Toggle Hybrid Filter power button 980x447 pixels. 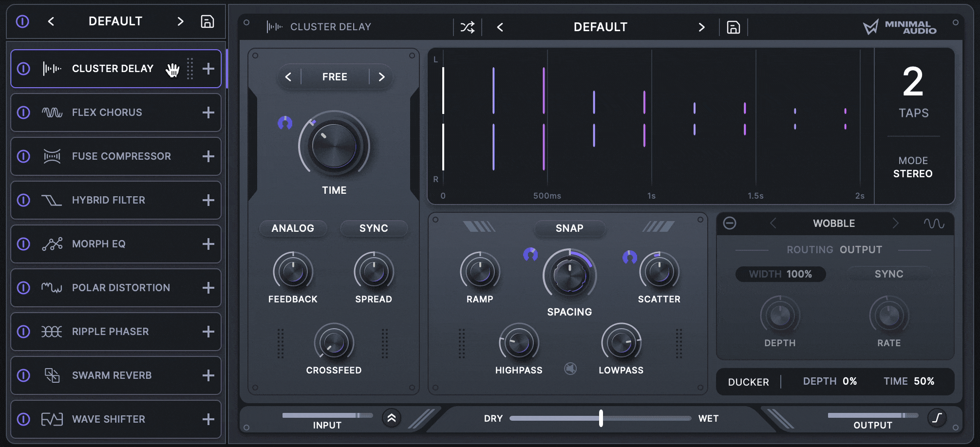click(x=23, y=200)
